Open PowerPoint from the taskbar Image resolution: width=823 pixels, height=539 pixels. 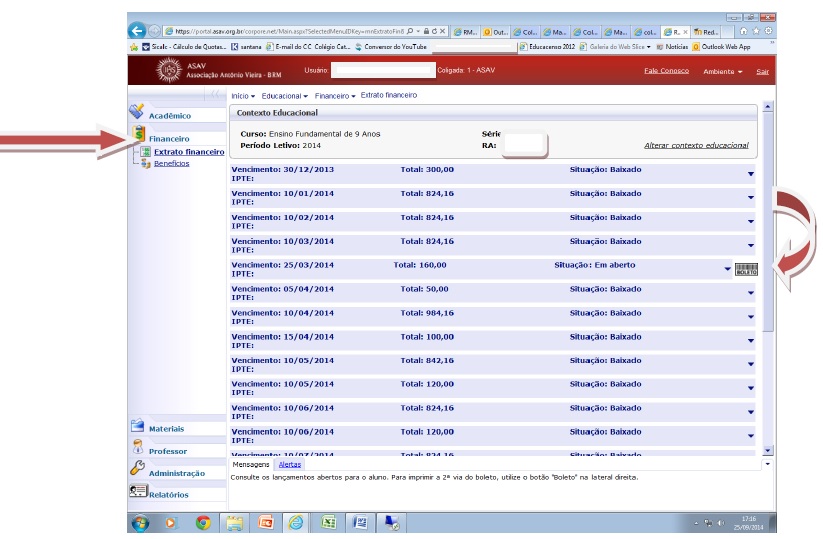[x=266, y=523]
